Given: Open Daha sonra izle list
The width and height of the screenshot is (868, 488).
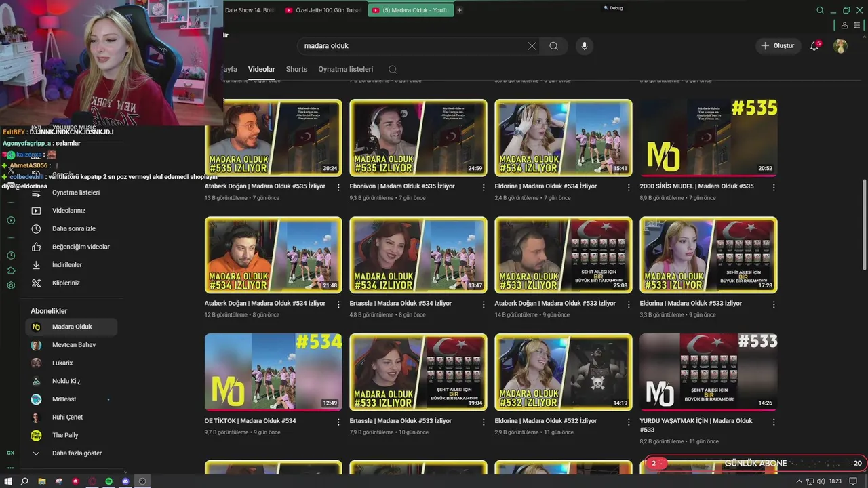Looking at the screenshot, I should tap(73, 229).
